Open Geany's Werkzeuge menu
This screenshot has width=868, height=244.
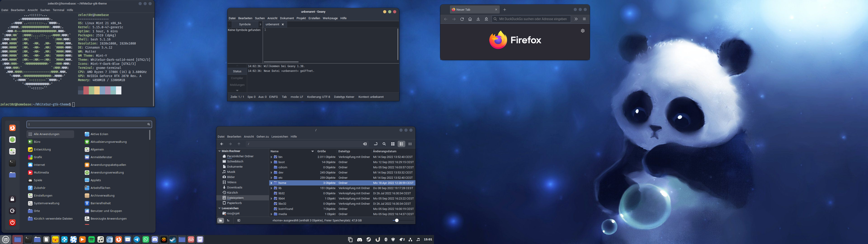coord(330,18)
